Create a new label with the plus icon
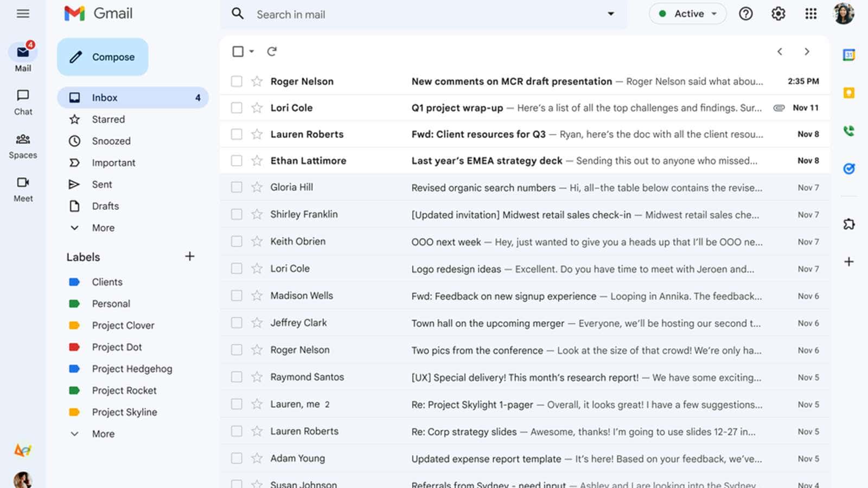Viewport: 868px width, 488px height. coord(190,256)
